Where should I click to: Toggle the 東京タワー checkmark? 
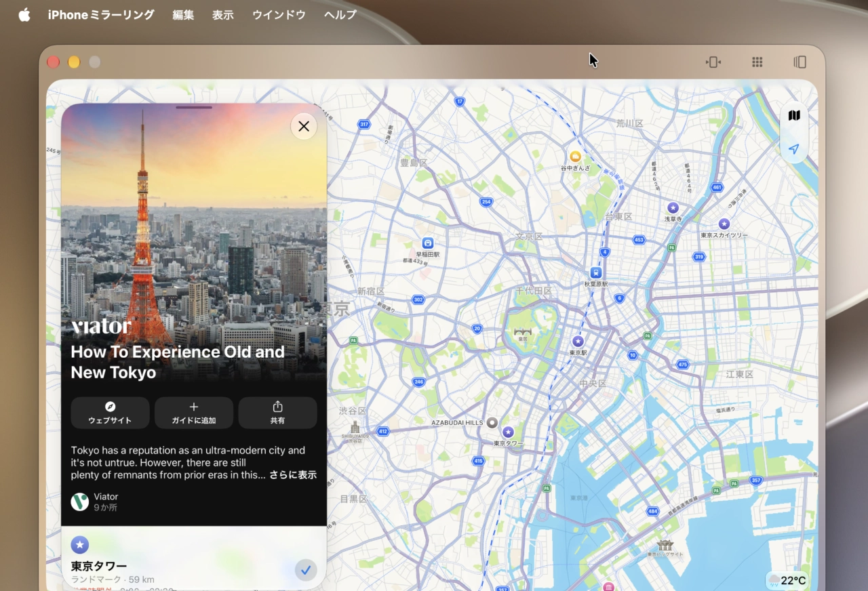tap(306, 570)
